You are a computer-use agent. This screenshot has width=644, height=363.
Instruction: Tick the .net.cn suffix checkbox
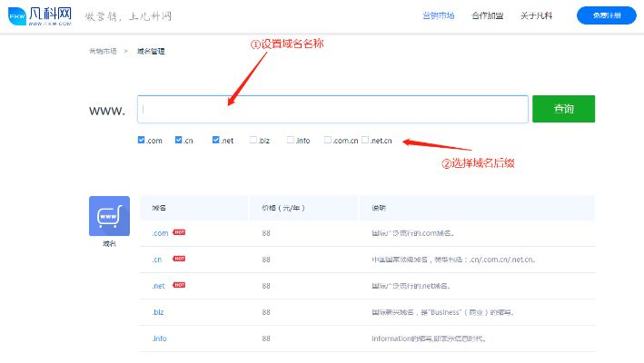(x=365, y=140)
